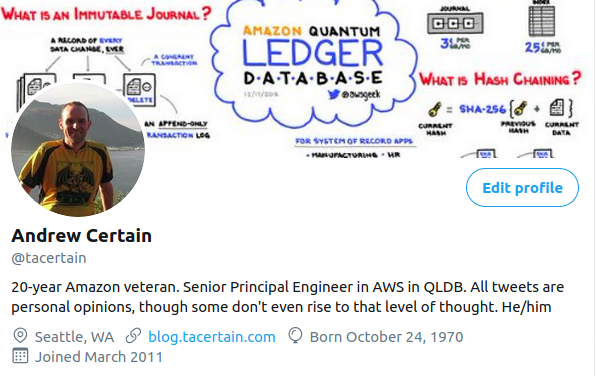Select the @tacertain handle text

(x=49, y=258)
